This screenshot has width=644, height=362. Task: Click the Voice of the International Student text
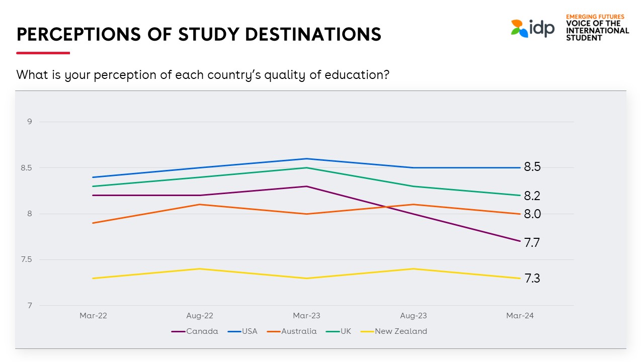coord(597,30)
